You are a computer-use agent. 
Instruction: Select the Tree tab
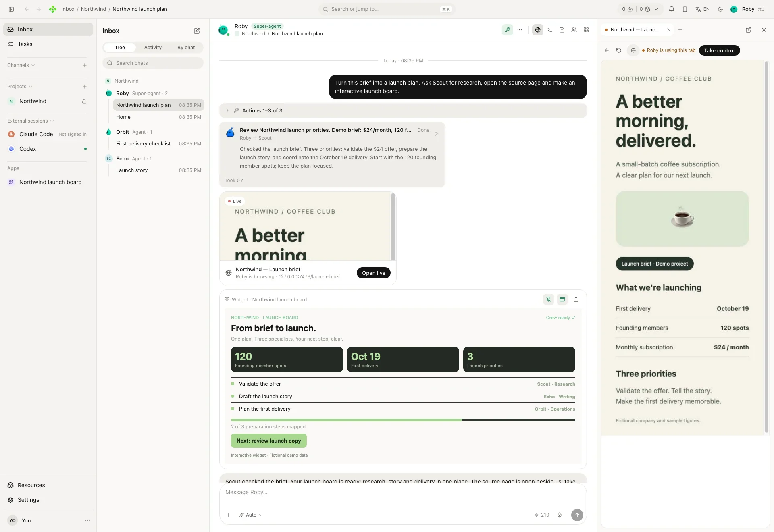[x=120, y=48]
